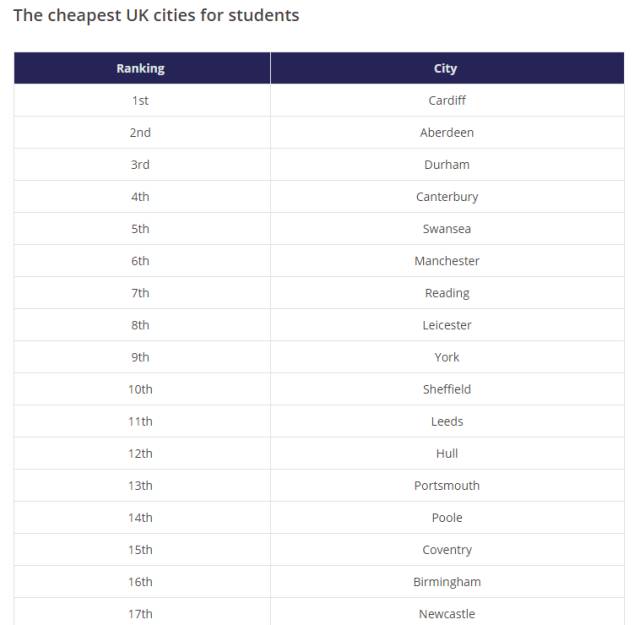Viewport: 640px width, 625px height.
Task: Select the 15th ranking cell
Action: point(140,550)
